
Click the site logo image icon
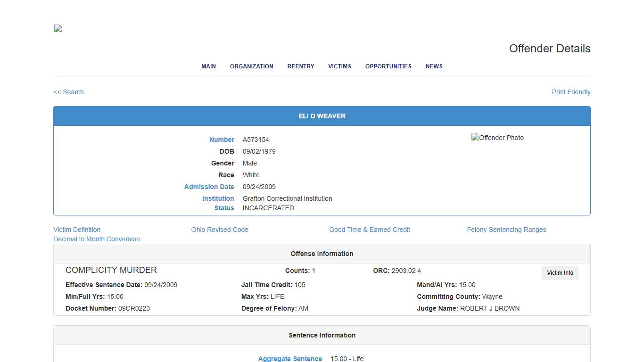57,28
